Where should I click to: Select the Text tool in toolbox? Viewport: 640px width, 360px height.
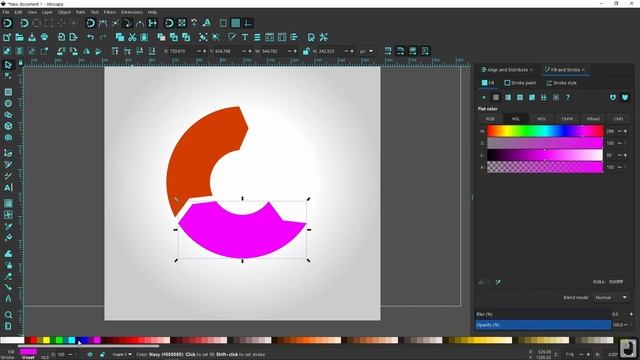[8, 188]
